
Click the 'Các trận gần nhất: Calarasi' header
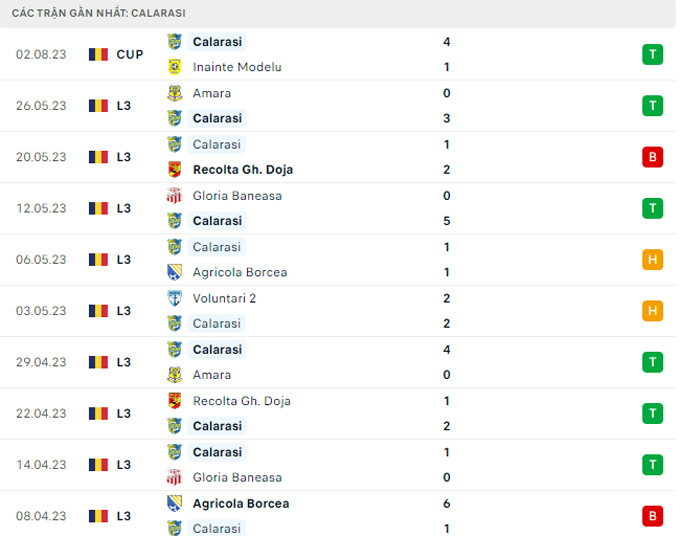(98, 13)
